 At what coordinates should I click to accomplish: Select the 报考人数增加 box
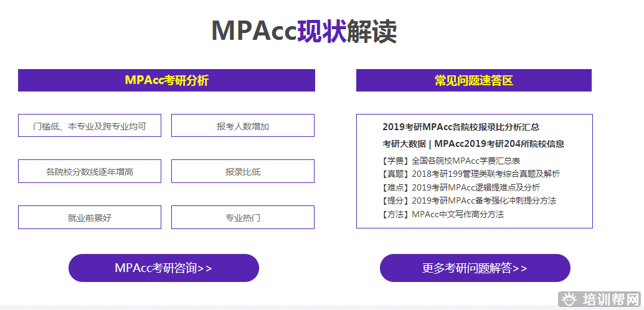243,126
